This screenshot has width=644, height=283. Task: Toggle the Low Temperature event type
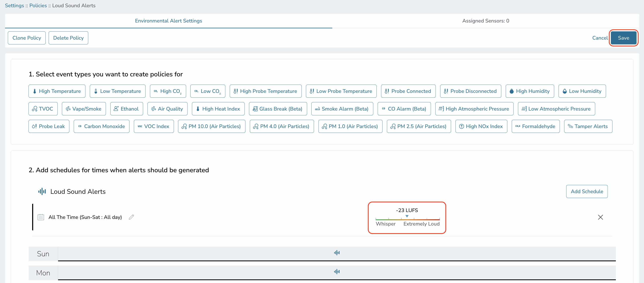(x=118, y=91)
